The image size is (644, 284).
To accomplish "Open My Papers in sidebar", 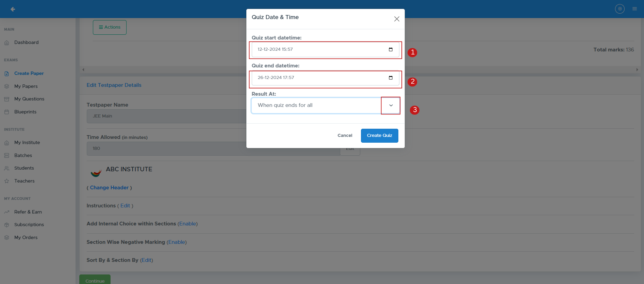I will point(26,86).
